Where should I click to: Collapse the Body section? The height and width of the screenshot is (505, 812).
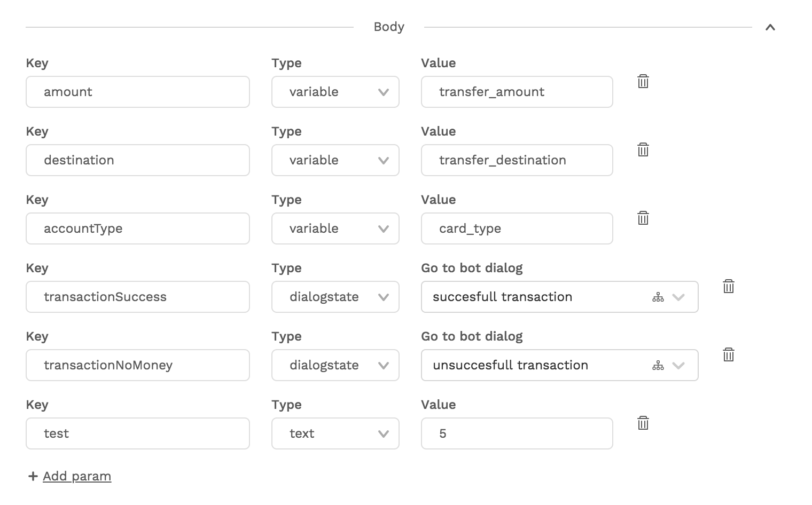770,27
